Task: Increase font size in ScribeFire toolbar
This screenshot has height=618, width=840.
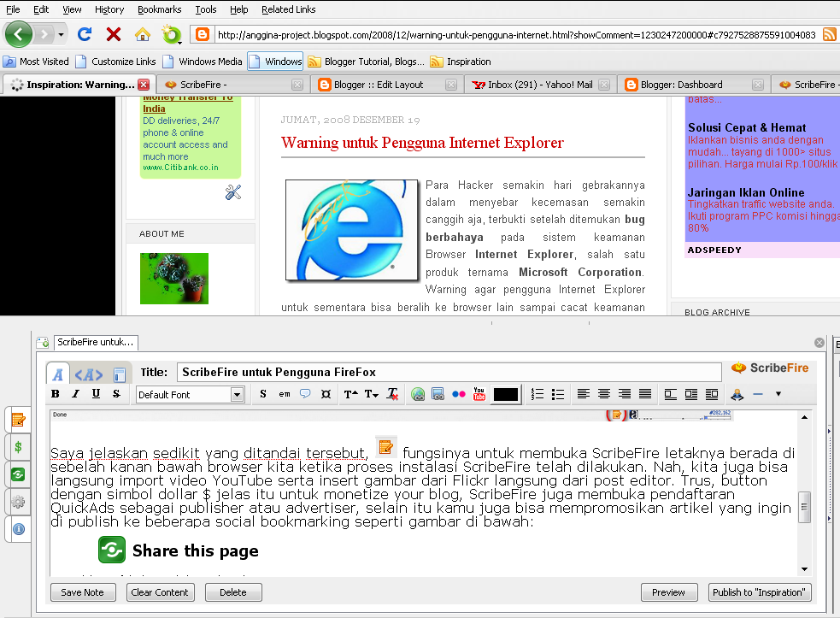Action: tap(351, 395)
